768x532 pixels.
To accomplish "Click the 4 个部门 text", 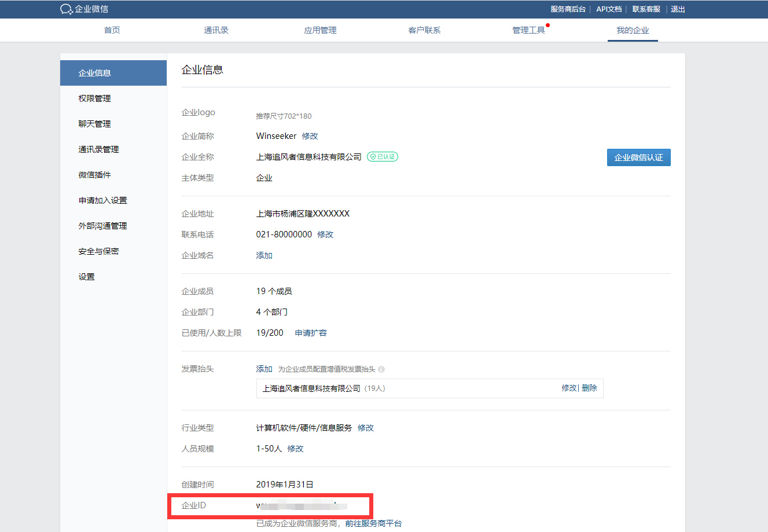I will point(272,312).
